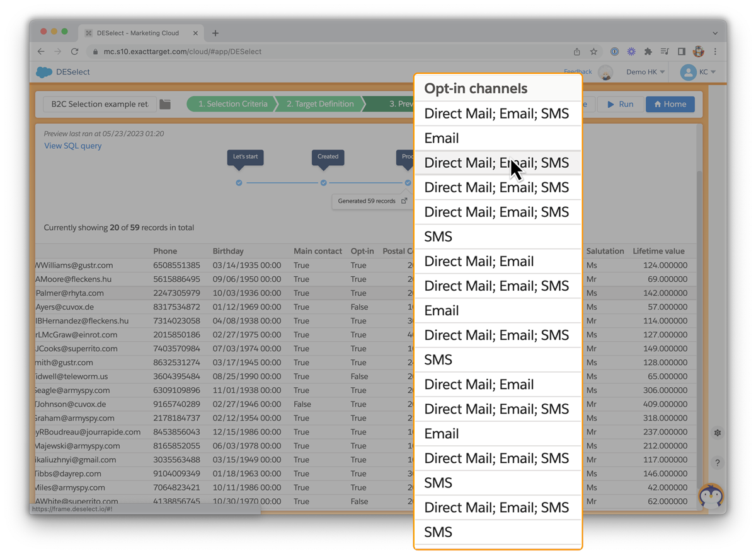
Task: Bookmark page with the star icon
Action: (593, 52)
